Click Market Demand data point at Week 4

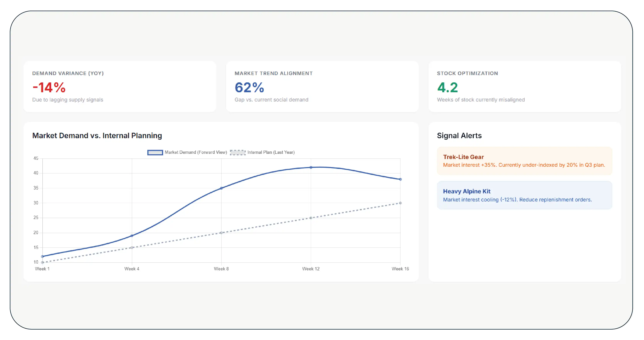click(132, 236)
